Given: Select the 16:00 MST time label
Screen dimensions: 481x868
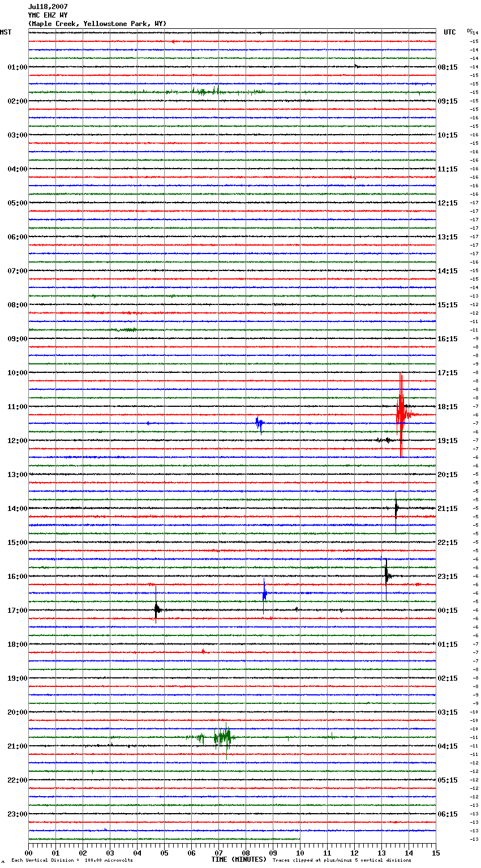Looking at the screenshot, I should (x=17, y=577).
